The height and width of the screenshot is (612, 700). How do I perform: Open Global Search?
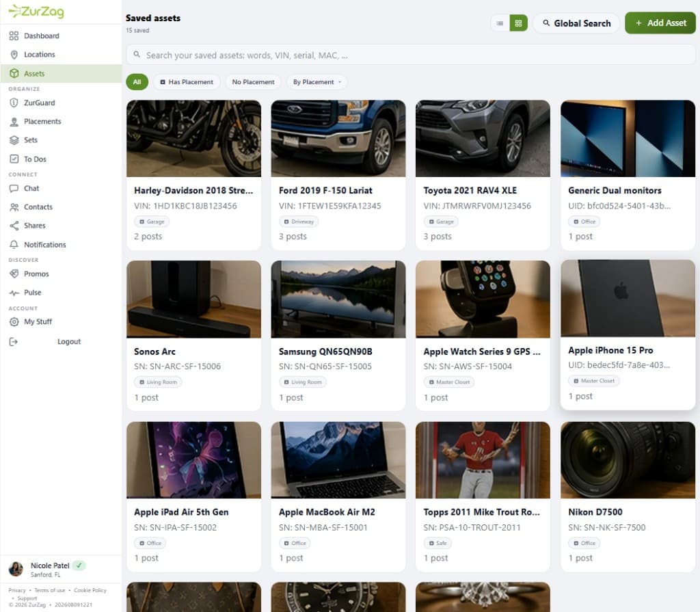(x=576, y=23)
